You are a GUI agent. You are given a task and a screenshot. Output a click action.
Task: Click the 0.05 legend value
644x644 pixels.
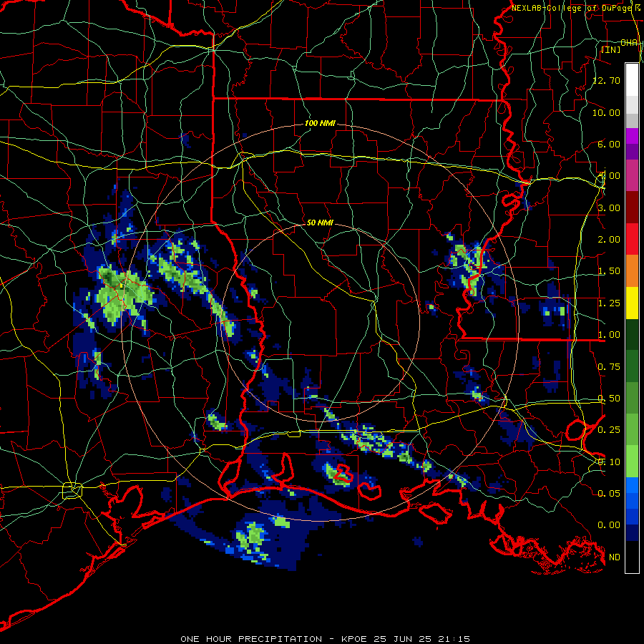(x=609, y=493)
